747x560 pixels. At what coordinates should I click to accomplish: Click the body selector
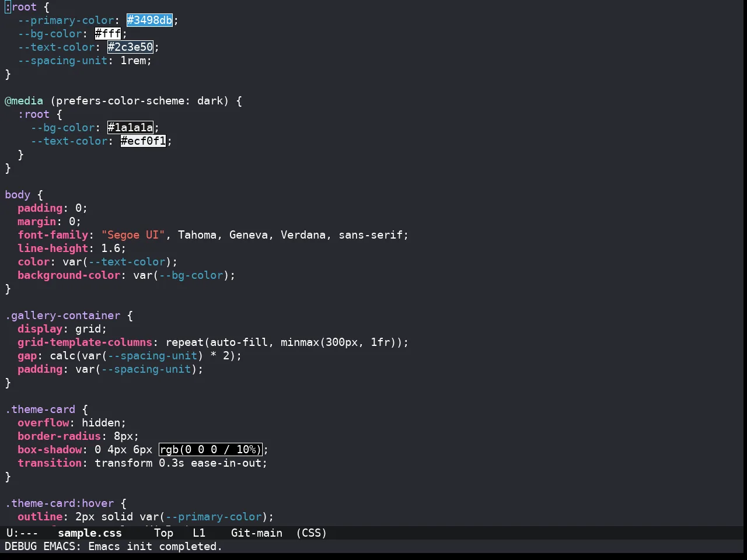(18, 195)
